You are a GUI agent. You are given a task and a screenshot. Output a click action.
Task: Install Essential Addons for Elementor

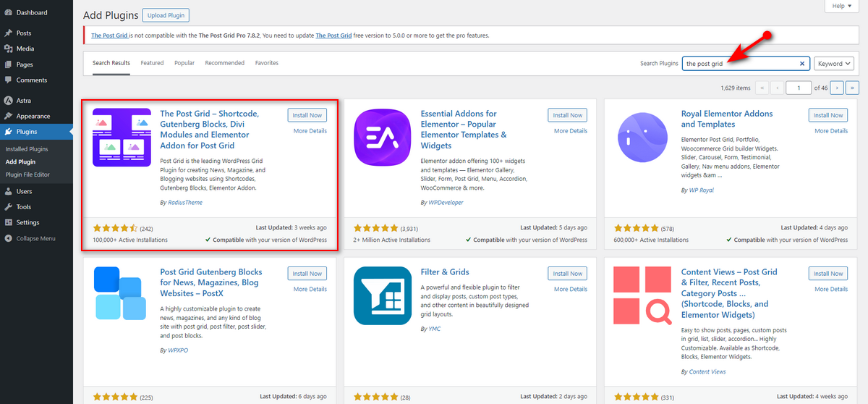[x=568, y=115]
